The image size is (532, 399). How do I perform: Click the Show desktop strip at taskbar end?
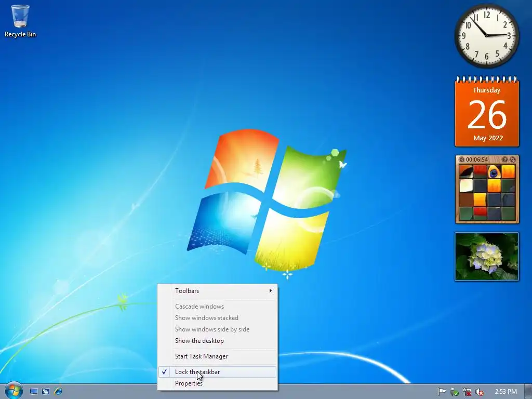pyautogui.click(x=528, y=392)
